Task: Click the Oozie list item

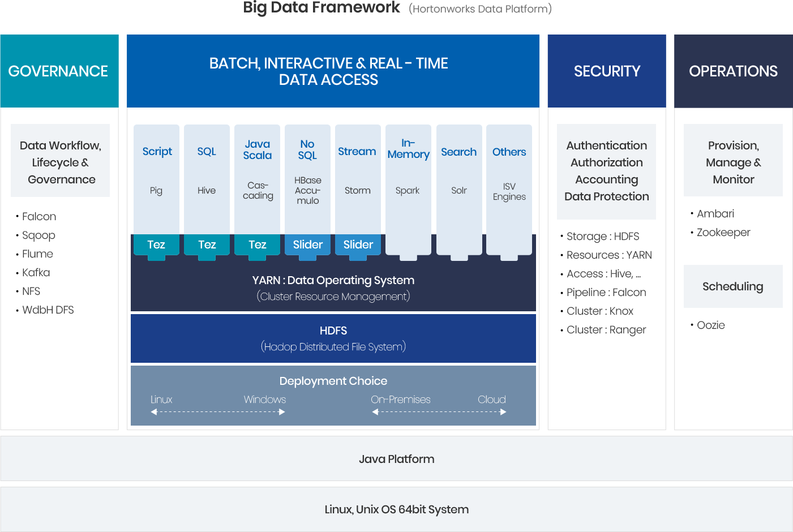Action: tap(710, 325)
